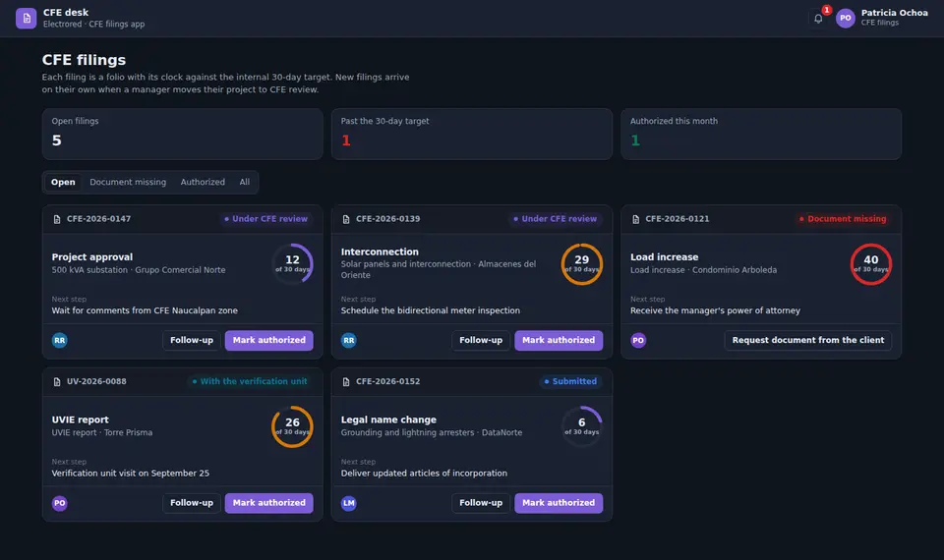This screenshot has height=560, width=944.
Task: Click the 26 of 30 days progress ring
Action: point(293,426)
